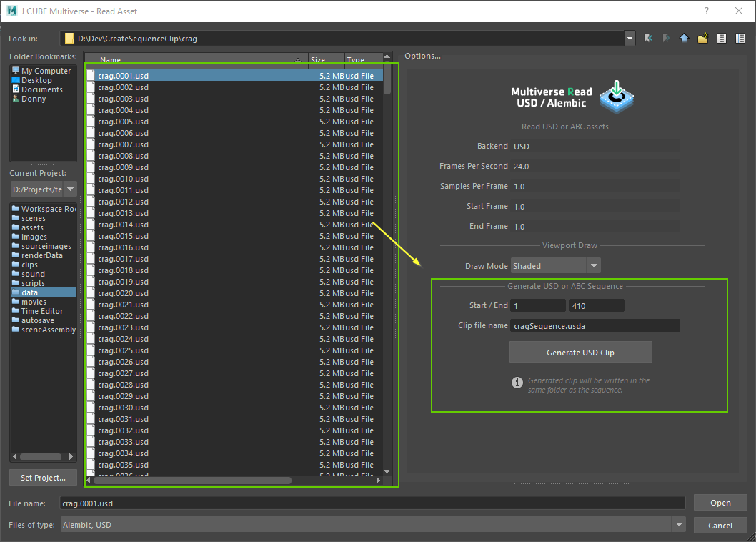Sort files by Name column
The height and width of the screenshot is (542, 756).
197,59
